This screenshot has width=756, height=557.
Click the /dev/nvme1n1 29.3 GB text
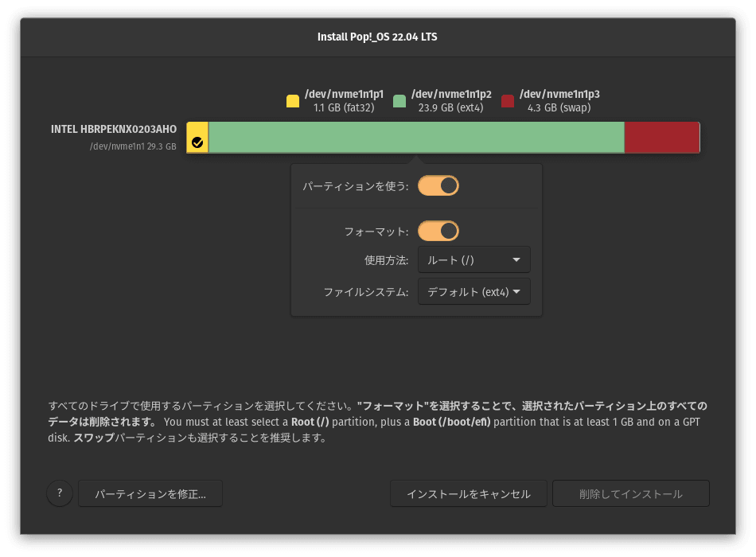coord(133,146)
